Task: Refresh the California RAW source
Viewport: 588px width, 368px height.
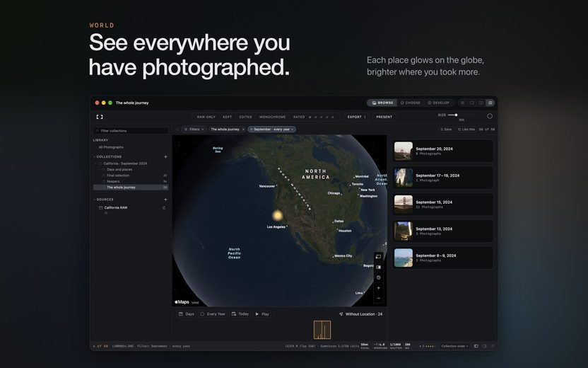Action: 164,207
